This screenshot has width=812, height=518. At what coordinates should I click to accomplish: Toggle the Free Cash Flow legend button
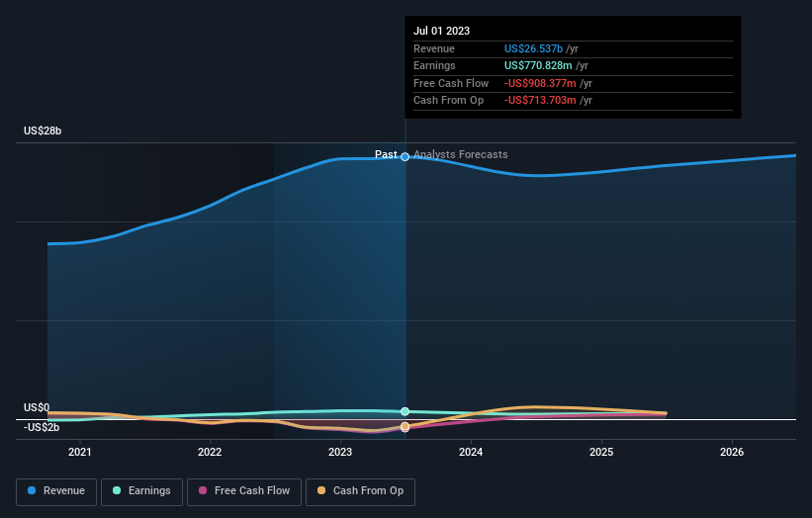[244, 491]
